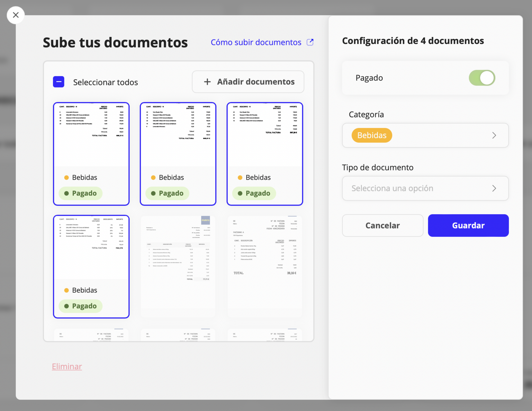Select the unselected Makro invoice thumbnail

click(178, 267)
